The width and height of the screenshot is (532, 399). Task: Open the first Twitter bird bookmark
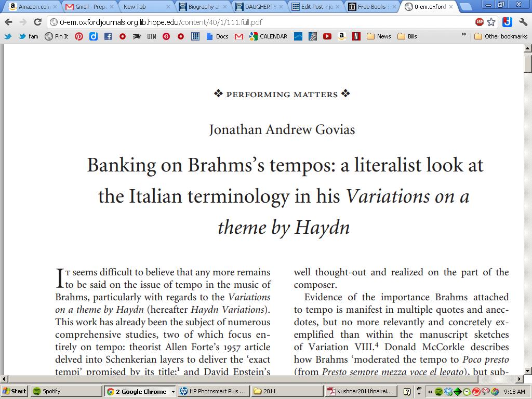pos(8,36)
